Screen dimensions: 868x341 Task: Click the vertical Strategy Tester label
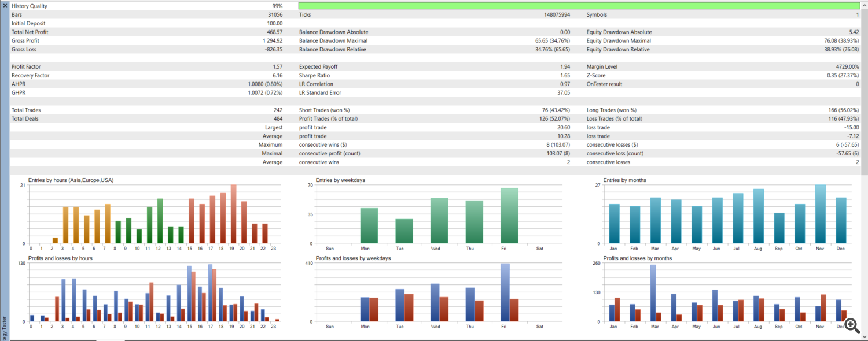pyautogui.click(x=5, y=327)
